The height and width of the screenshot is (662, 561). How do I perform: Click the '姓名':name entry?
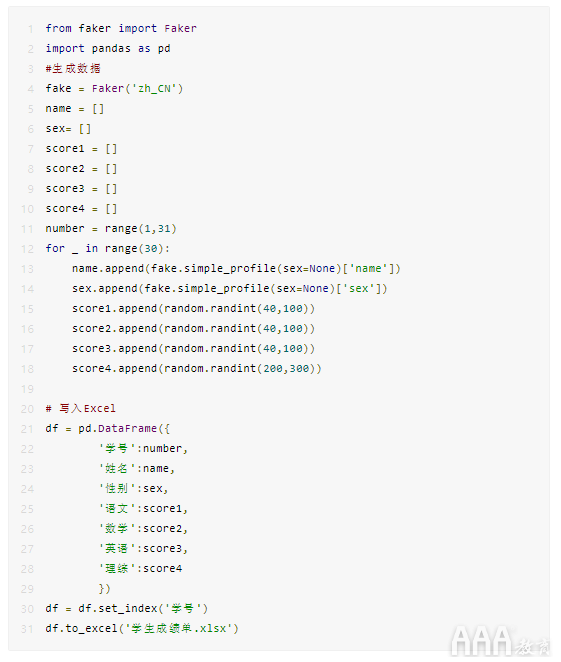[137, 469]
